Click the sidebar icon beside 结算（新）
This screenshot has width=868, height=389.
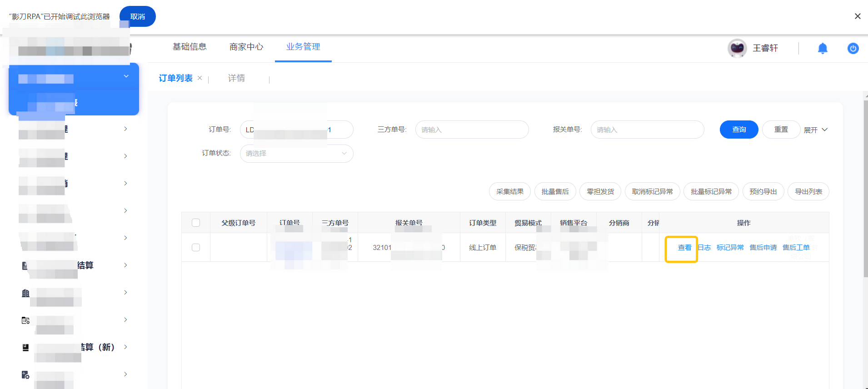[x=25, y=348]
